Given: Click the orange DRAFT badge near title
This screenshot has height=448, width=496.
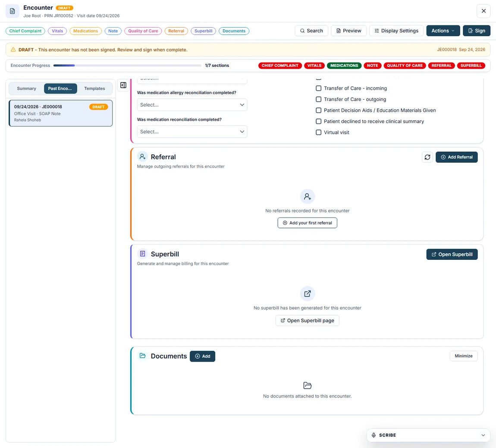Looking at the screenshot, I should (65, 8).
